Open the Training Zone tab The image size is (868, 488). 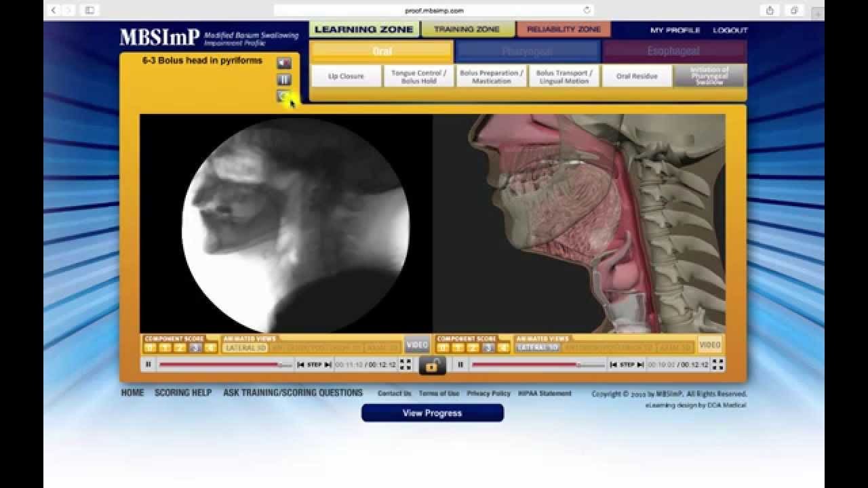tap(467, 29)
